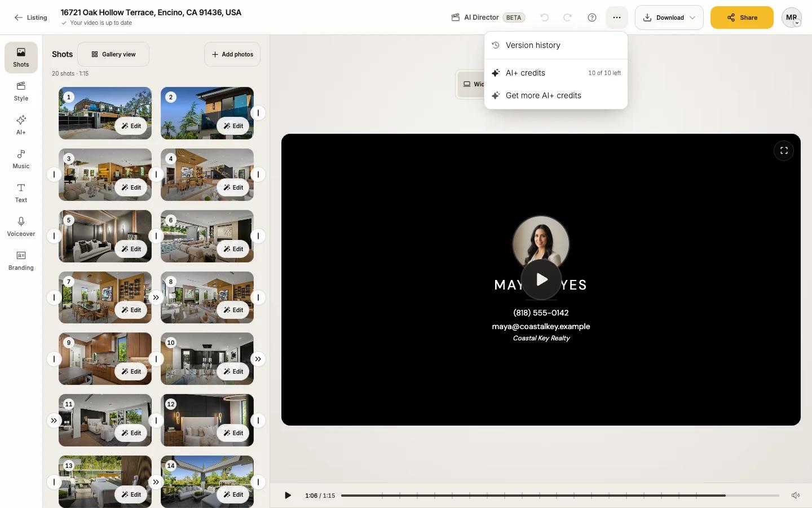Choose Get more AI+ credits
Viewport: 812px width, 508px height.
click(556, 95)
